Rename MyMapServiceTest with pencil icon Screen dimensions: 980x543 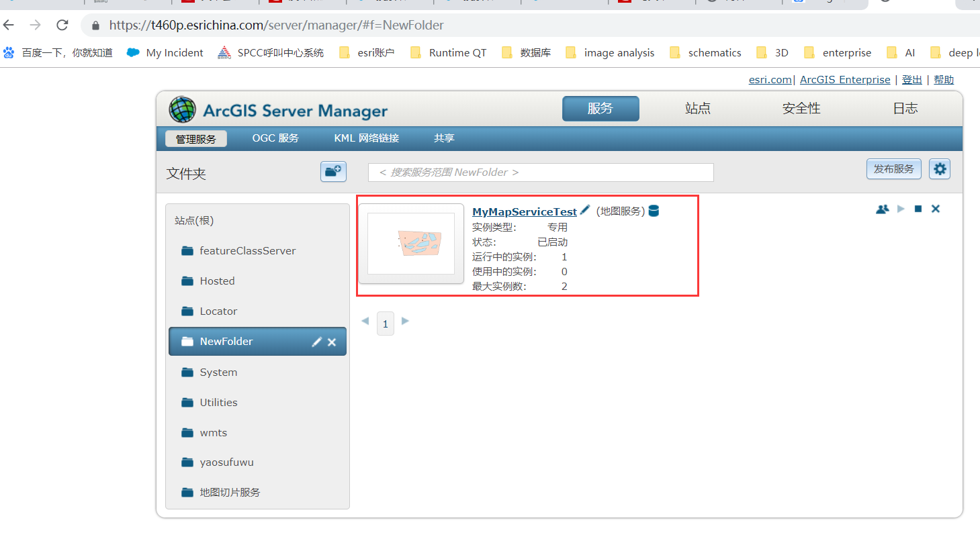584,210
